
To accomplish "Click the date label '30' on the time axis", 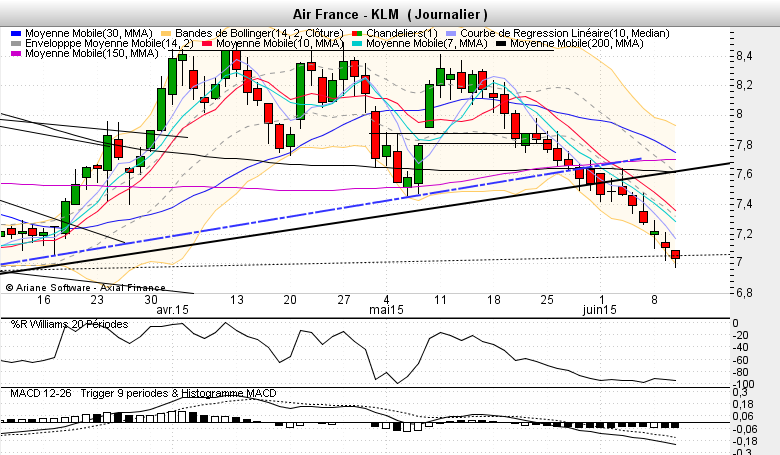I will [x=151, y=299].
